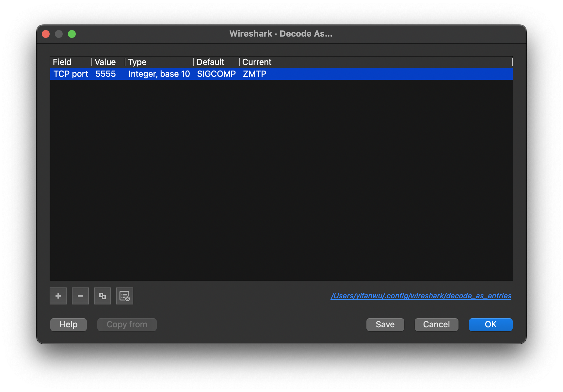This screenshot has height=392, width=563.
Task: Sort by the Current column header
Action: click(x=376, y=62)
